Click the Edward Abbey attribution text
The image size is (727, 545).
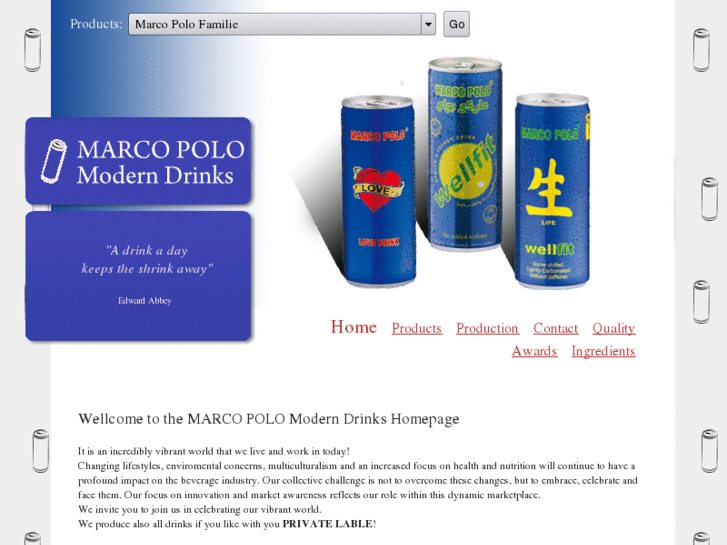(x=145, y=301)
